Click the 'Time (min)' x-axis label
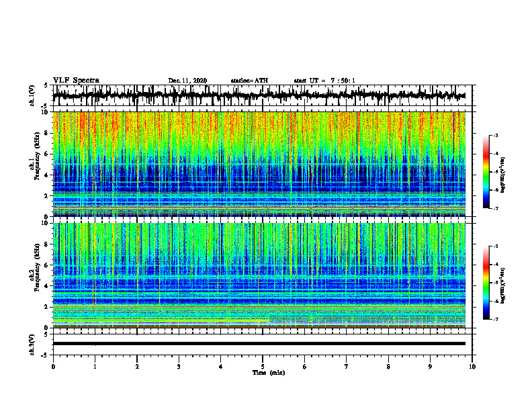This screenshot has height=411, width=532. tap(269, 373)
